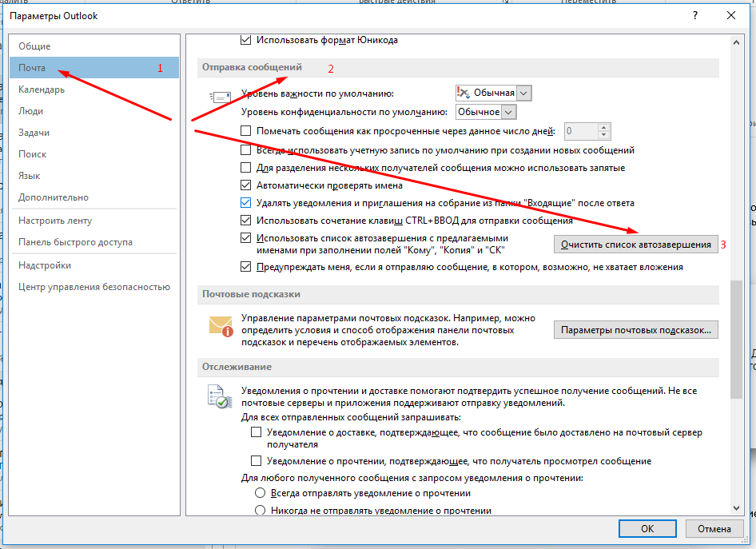
Task: Enable Уведомление о доставке checkbox
Action: tap(257, 432)
